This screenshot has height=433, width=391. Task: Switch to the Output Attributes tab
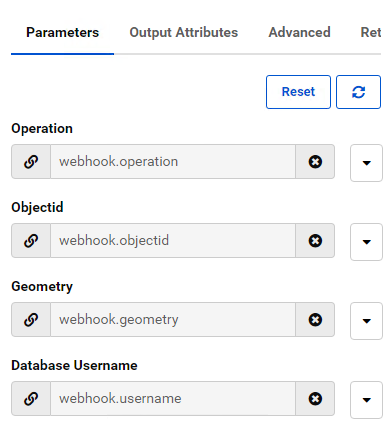click(x=184, y=33)
